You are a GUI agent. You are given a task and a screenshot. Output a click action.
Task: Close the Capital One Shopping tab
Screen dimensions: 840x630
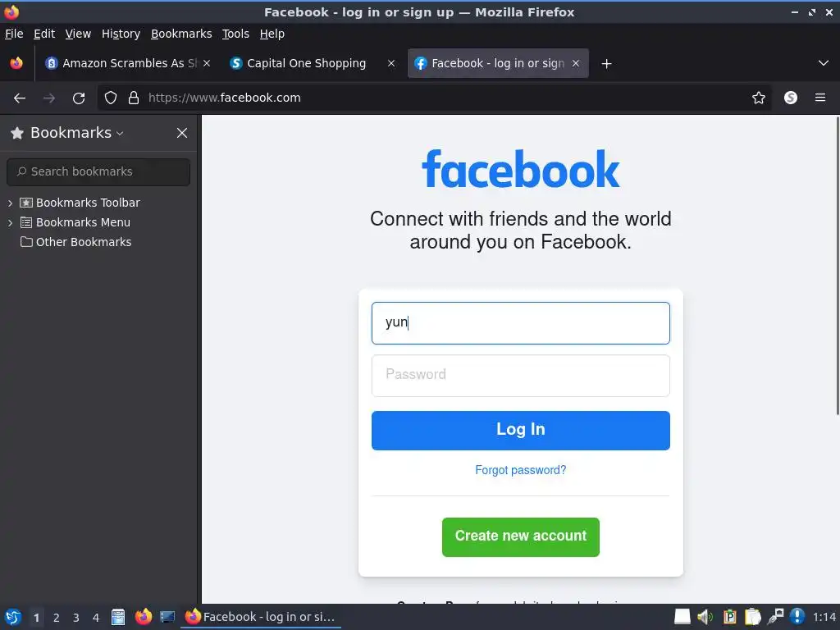click(x=391, y=63)
